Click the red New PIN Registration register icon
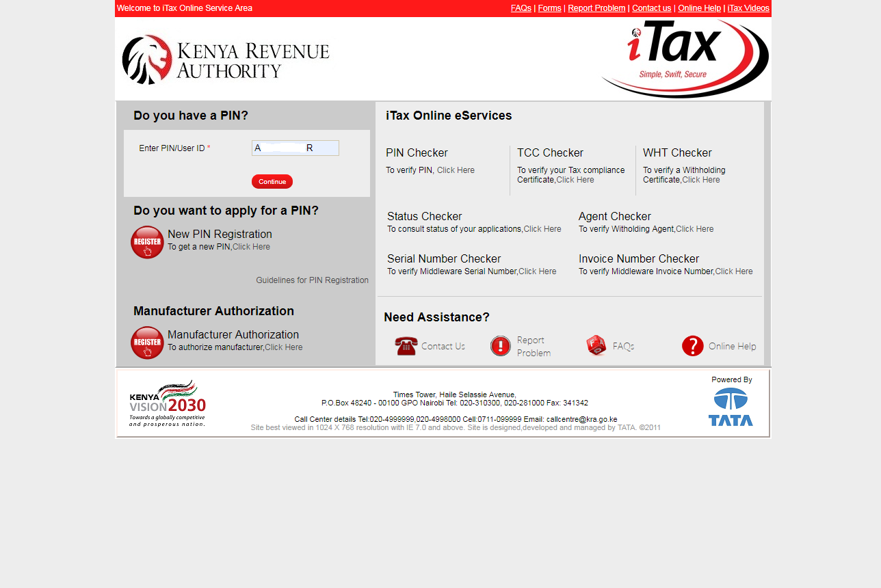 pyautogui.click(x=147, y=242)
